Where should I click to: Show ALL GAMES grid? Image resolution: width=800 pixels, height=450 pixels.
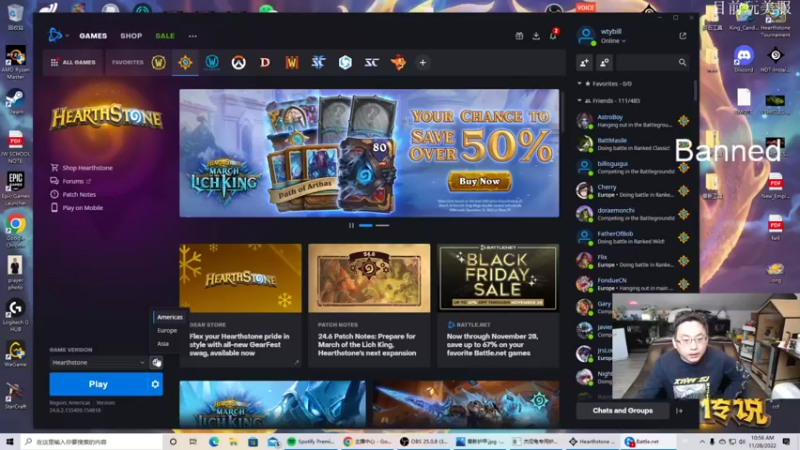click(73, 62)
